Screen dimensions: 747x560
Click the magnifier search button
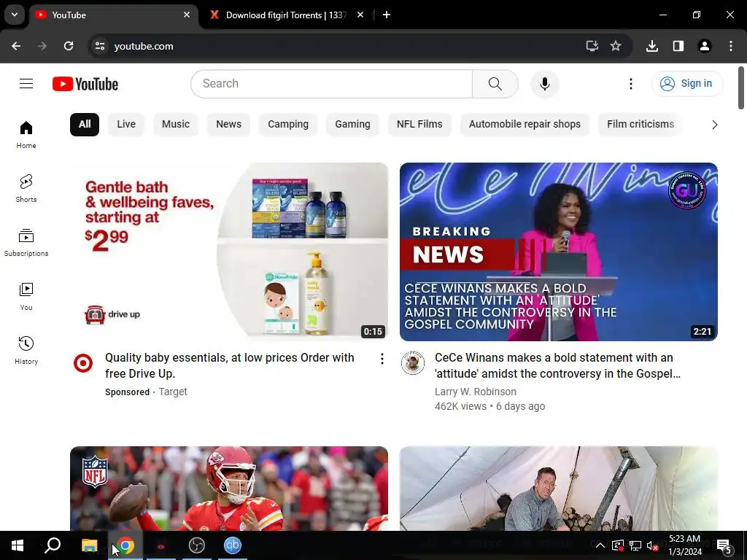495,84
